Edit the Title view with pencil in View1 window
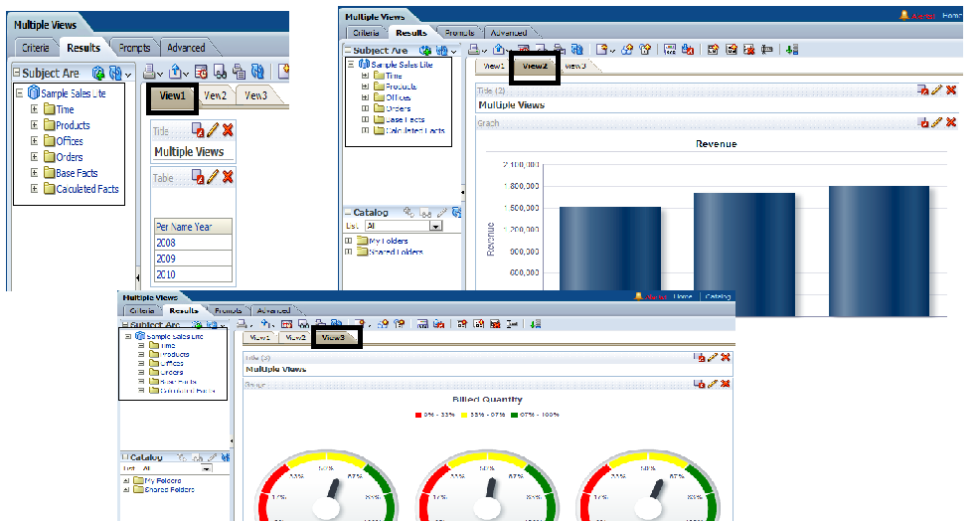The image size is (980, 523). 213,130
